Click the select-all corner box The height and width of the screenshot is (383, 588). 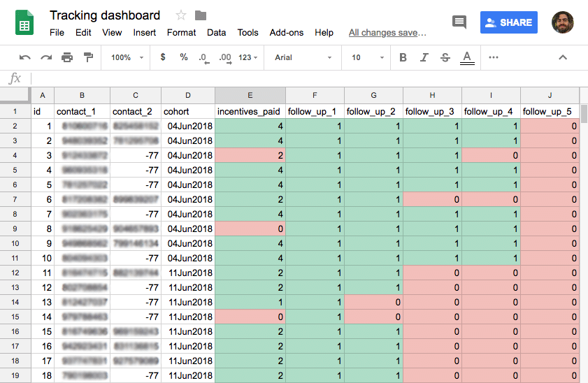(15, 95)
